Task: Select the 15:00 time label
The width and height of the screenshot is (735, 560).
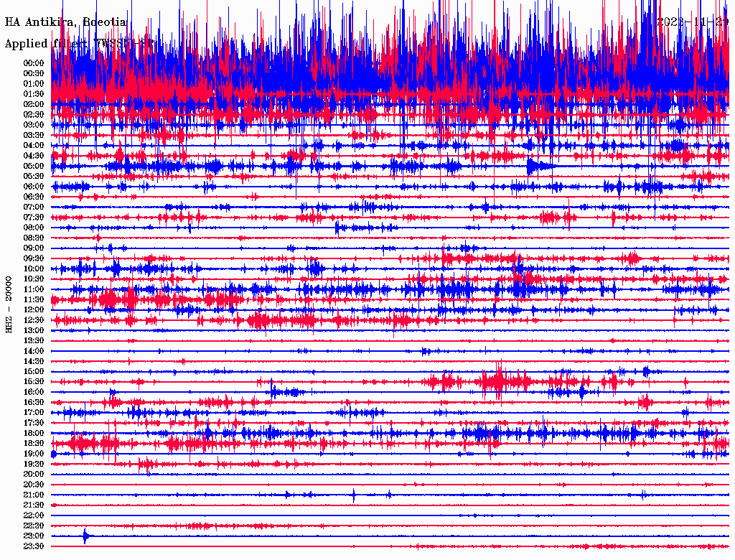Action: [x=34, y=372]
